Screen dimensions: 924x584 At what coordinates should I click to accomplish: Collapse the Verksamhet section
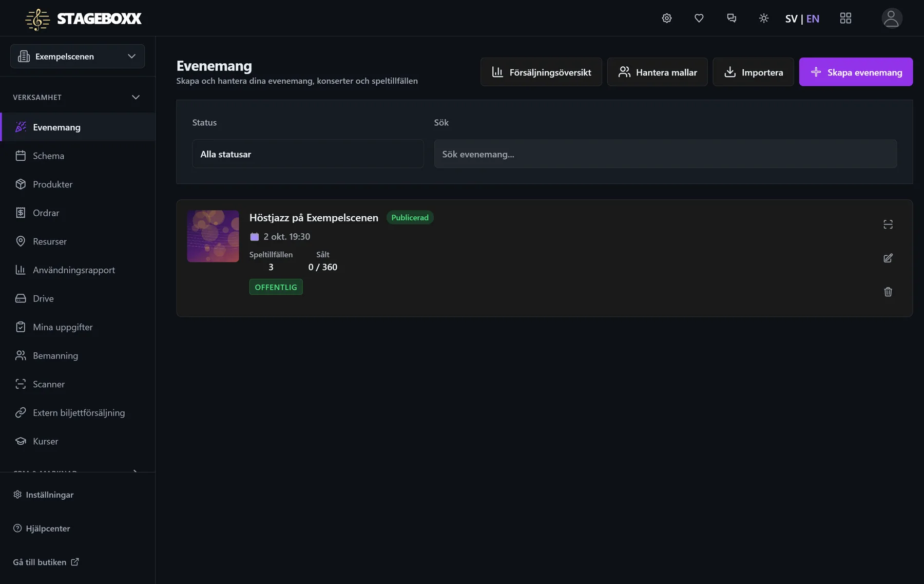tap(77, 97)
